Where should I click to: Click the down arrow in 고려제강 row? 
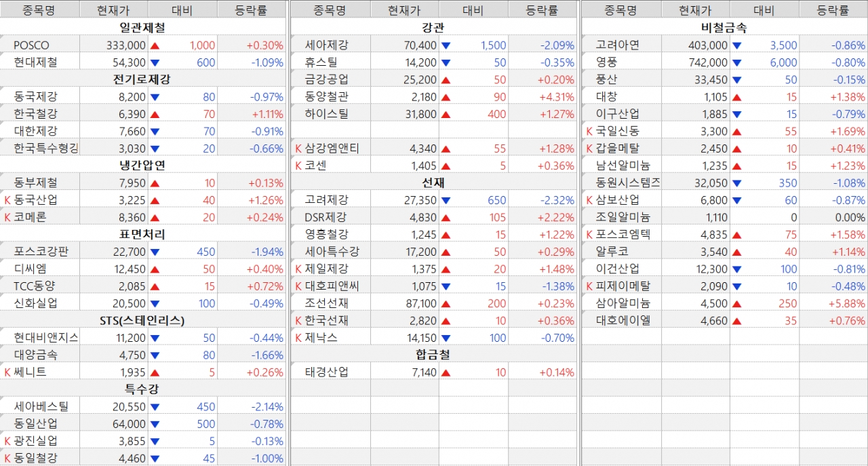coord(446,201)
